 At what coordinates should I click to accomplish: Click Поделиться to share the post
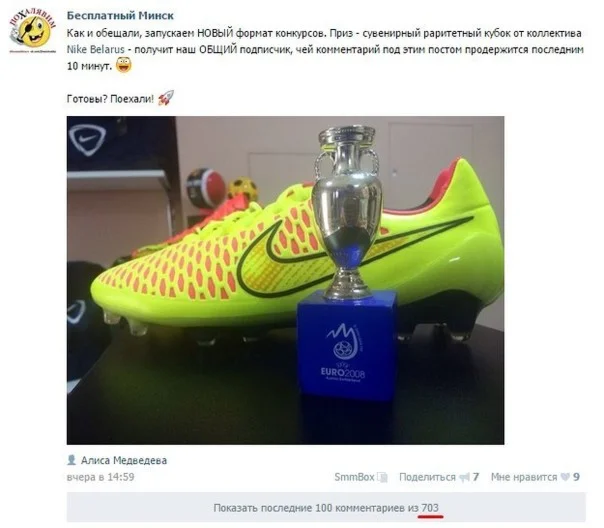click(x=427, y=477)
